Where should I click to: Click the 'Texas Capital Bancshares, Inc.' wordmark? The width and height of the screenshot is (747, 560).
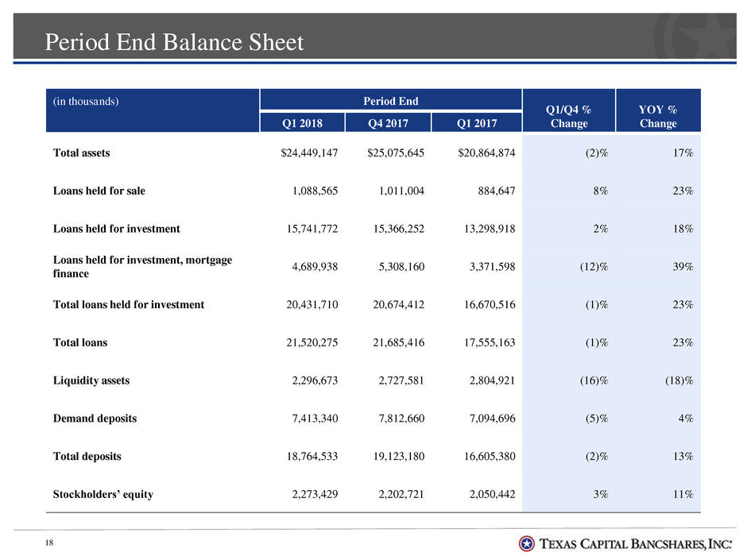pos(636,544)
